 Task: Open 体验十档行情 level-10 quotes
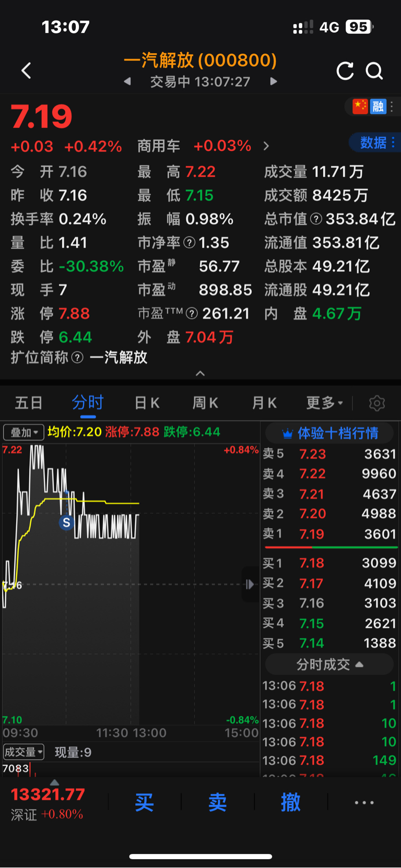point(329,433)
